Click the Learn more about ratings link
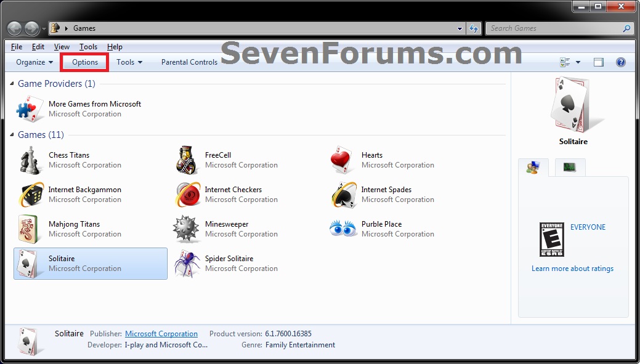The image size is (640, 364). point(572,269)
